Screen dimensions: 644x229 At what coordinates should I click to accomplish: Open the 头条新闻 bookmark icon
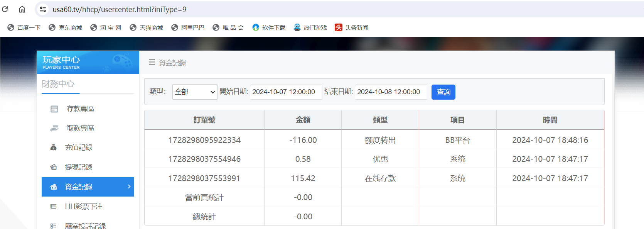pyautogui.click(x=338, y=27)
